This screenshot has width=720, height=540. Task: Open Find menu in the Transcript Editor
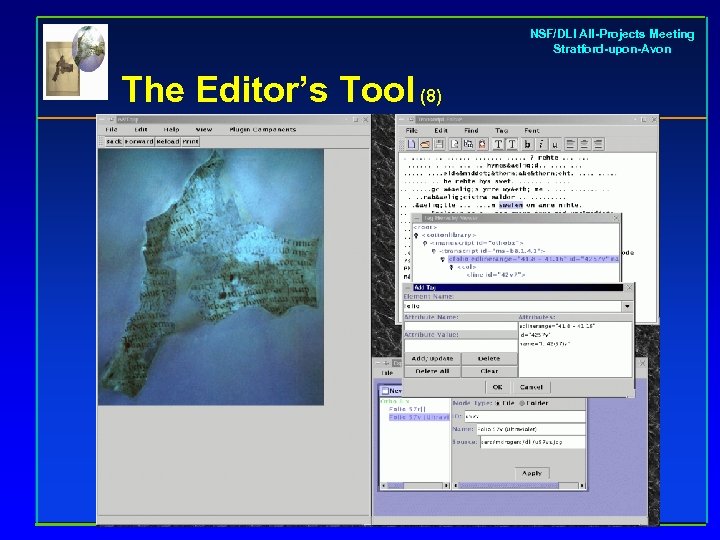click(471, 131)
